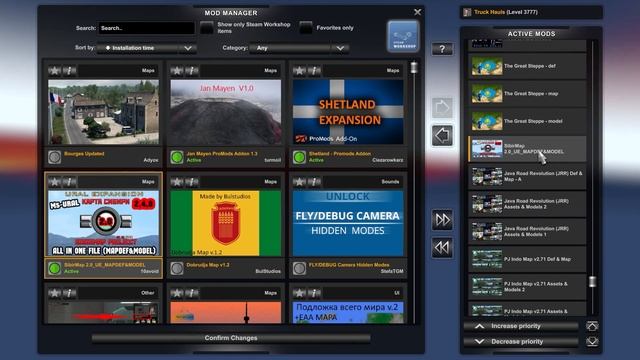Favorite the Bourges Updated mod star
This screenshot has height=360, width=640.
click(54, 71)
